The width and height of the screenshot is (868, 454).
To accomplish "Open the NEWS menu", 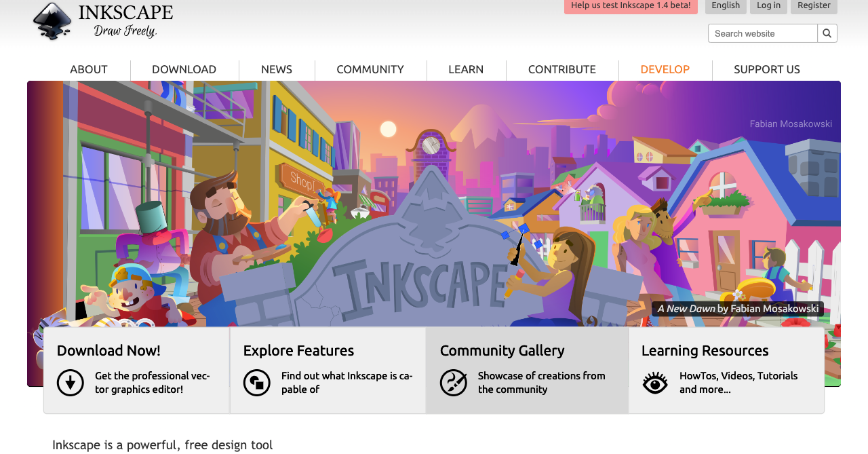I will click(277, 69).
